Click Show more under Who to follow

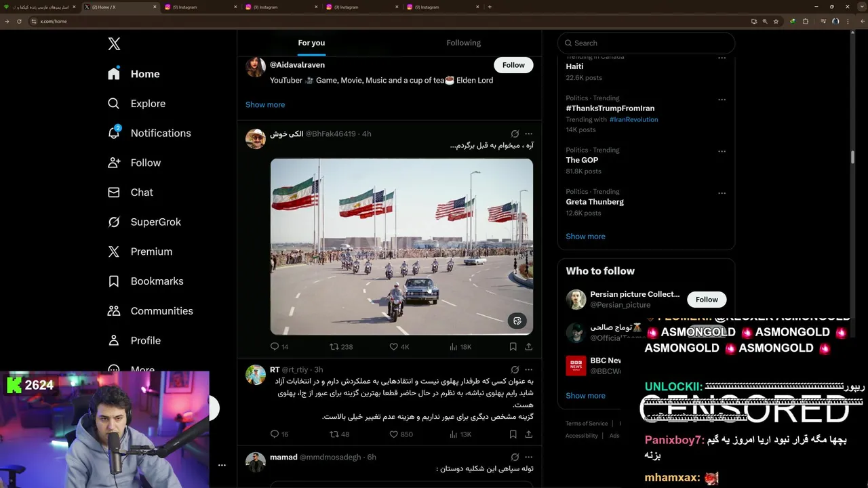click(x=585, y=396)
